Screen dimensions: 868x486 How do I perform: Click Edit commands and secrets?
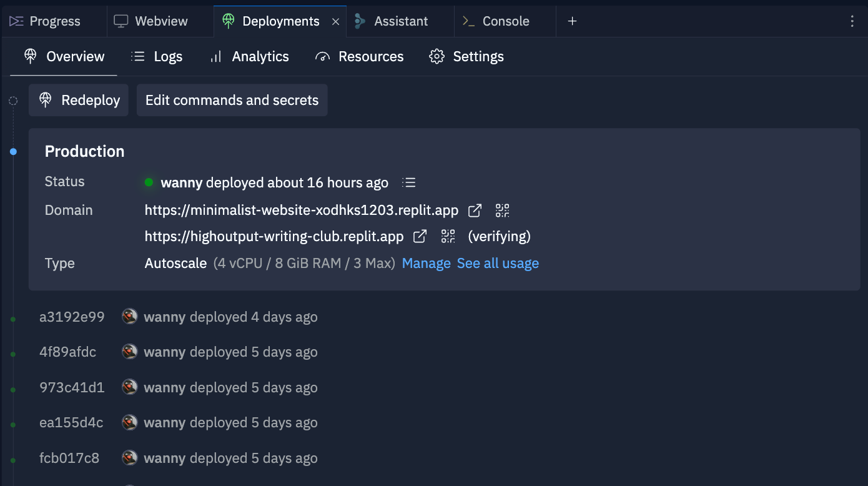(232, 100)
